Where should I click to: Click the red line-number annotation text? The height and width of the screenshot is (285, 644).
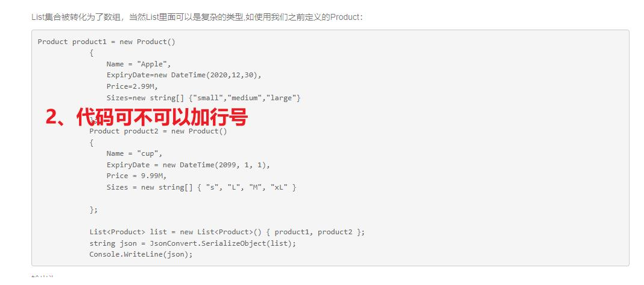pyautogui.click(x=147, y=118)
